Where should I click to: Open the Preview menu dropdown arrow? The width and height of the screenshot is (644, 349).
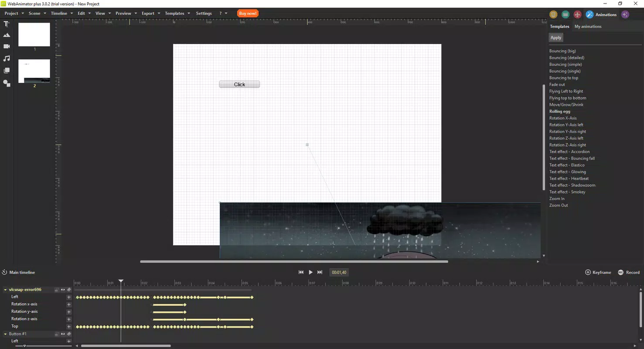pos(136,14)
